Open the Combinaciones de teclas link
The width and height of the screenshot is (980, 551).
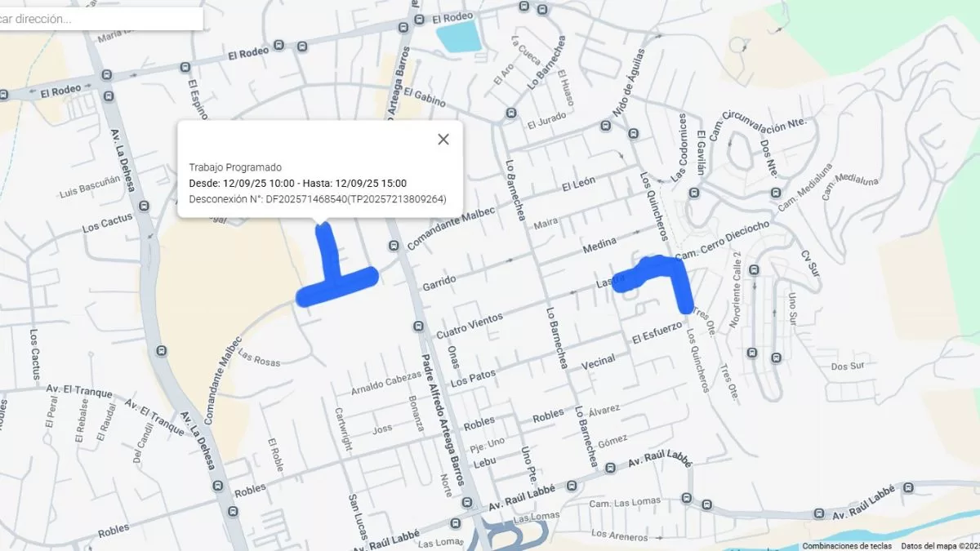pyautogui.click(x=847, y=546)
